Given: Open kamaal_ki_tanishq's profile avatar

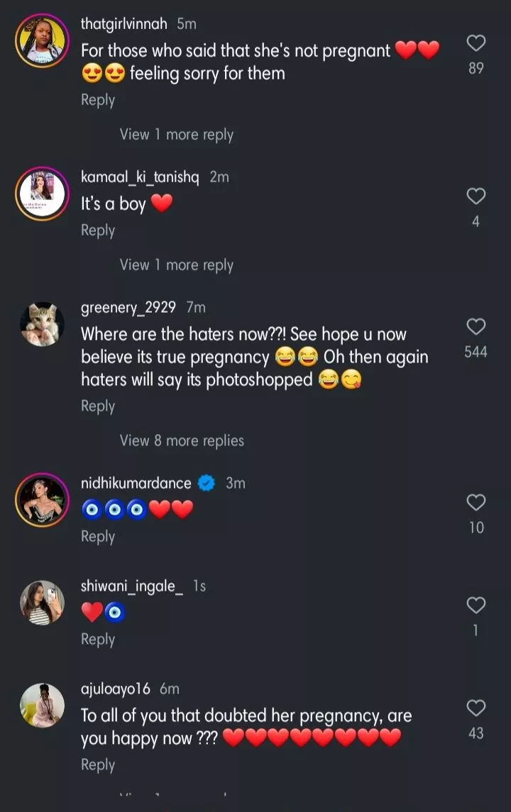Looking at the screenshot, I should pyautogui.click(x=41, y=193).
